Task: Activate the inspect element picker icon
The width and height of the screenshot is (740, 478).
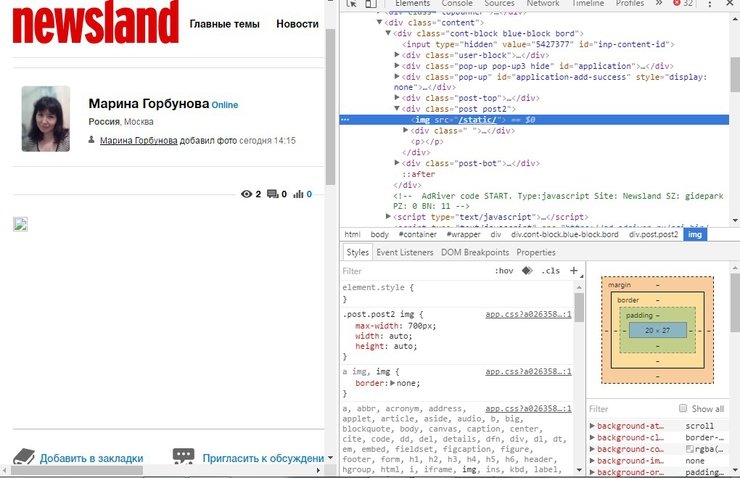Action: [349, 5]
